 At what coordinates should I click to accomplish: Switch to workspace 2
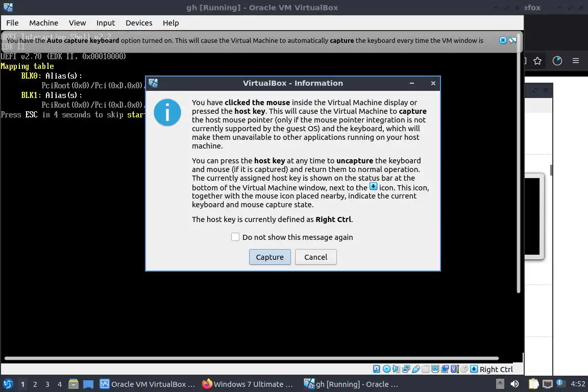click(x=35, y=384)
